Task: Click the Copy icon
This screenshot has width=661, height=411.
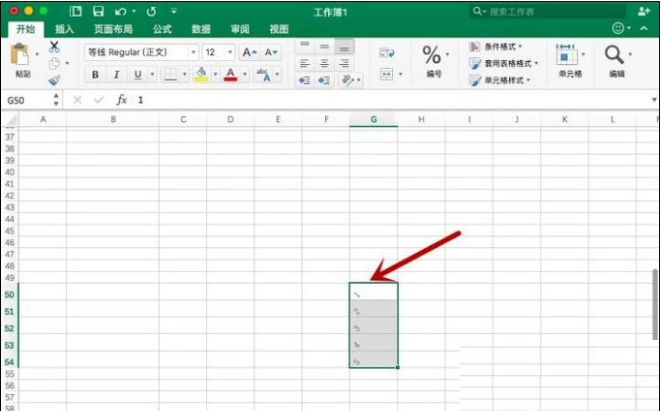Action: (x=54, y=64)
